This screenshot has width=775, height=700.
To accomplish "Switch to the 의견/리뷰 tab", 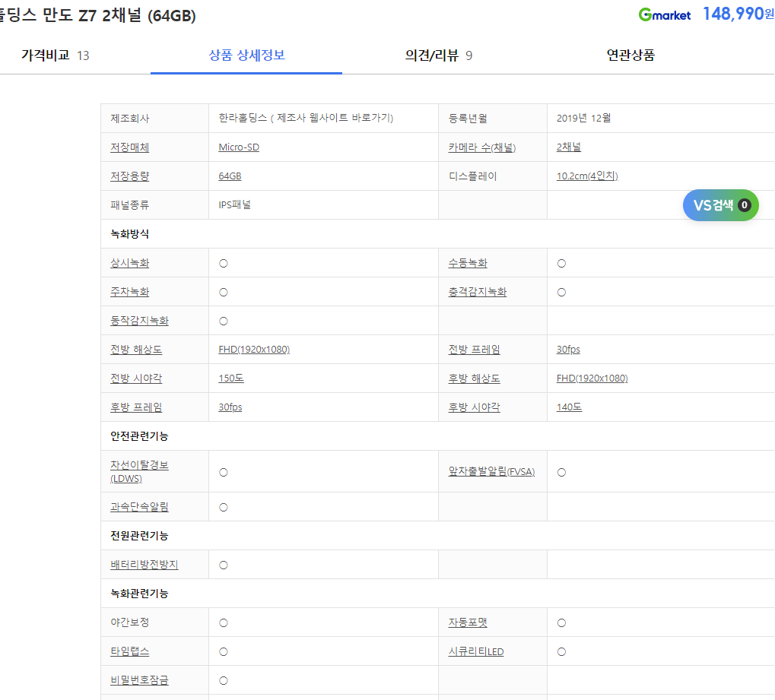I will pyautogui.click(x=438, y=55).
